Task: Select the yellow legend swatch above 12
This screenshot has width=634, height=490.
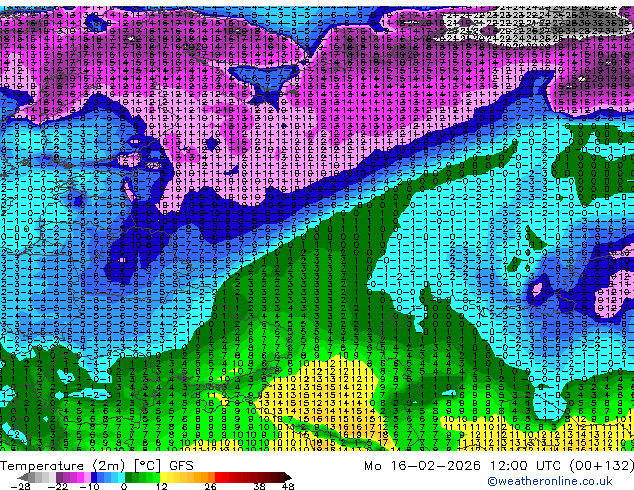Action: 163,477
